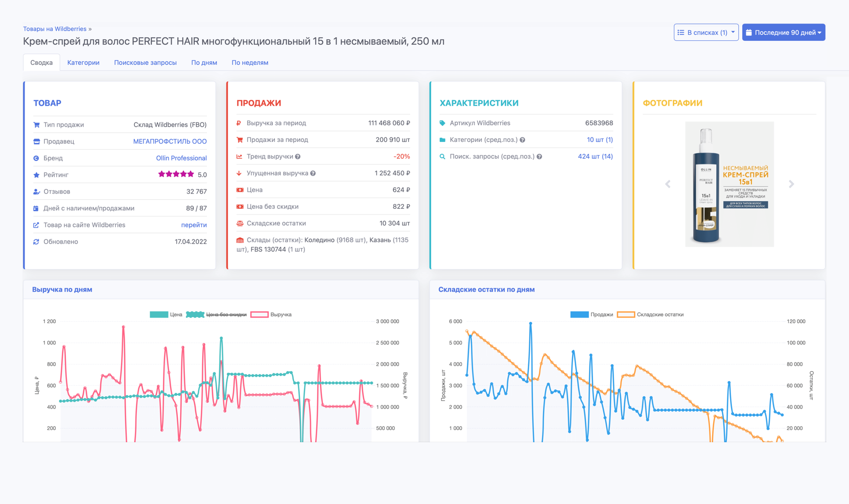Toggle the Выручка series in chart legend
Screen dimensions: 849x504
click(x=271, y=315)
